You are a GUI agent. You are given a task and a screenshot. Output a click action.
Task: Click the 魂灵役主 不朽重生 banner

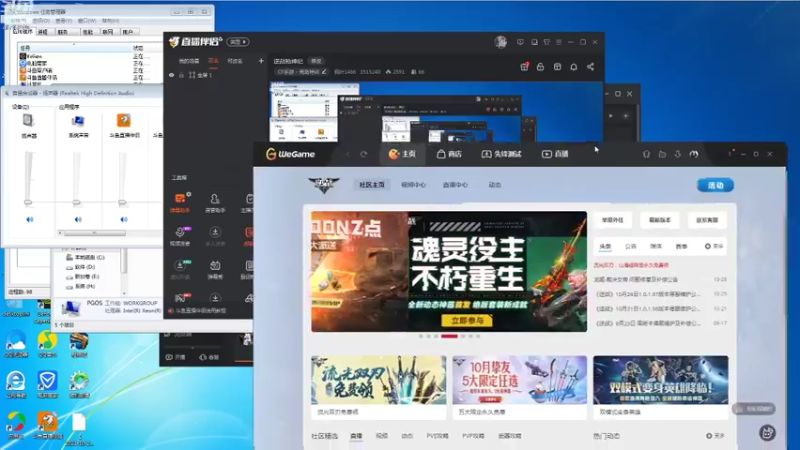[449, 271]
